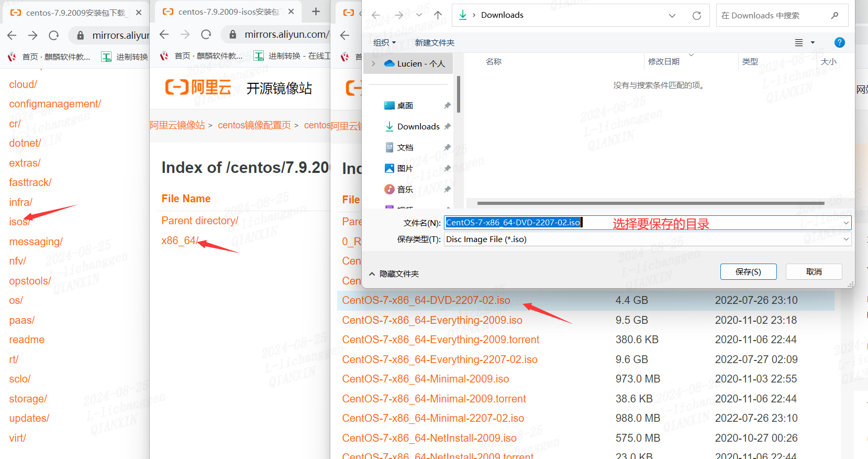Open the 组织 menu
868x459 pixels.
[x=384, y=42]
